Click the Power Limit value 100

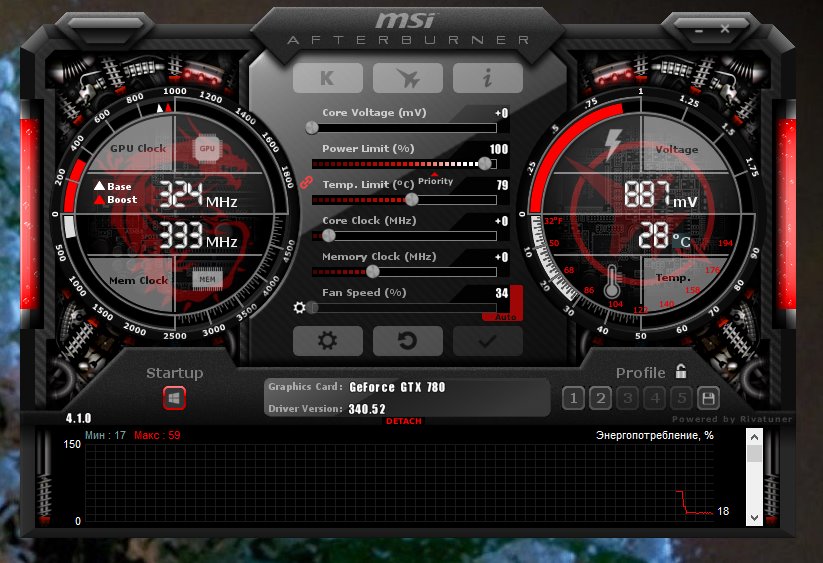[x=499, y=149]
